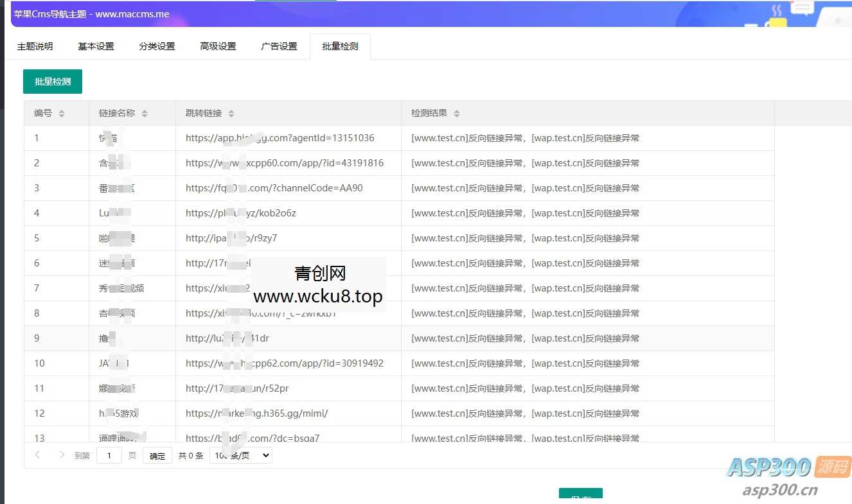Screen dimensions: 852x504
Task: Click inside the page number input field
Action: [109, 455]
